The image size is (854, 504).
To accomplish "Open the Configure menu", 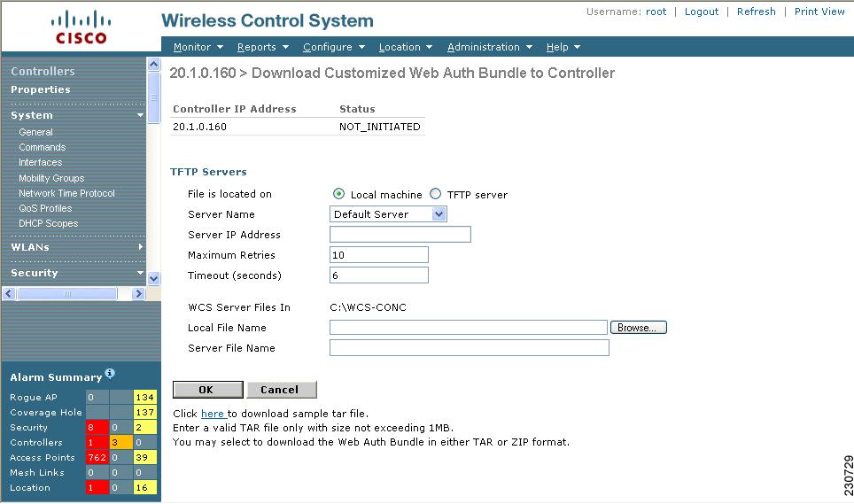I will click(334, 47).
